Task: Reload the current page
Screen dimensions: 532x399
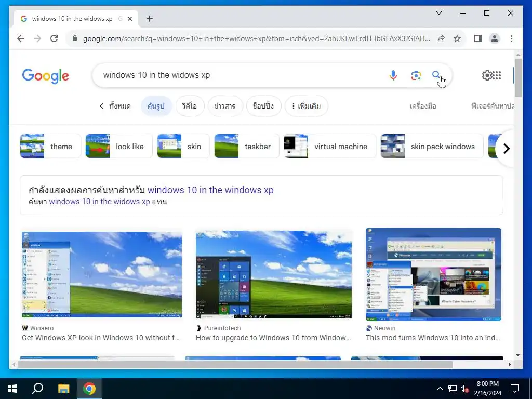Action: (x=54, y=38)
